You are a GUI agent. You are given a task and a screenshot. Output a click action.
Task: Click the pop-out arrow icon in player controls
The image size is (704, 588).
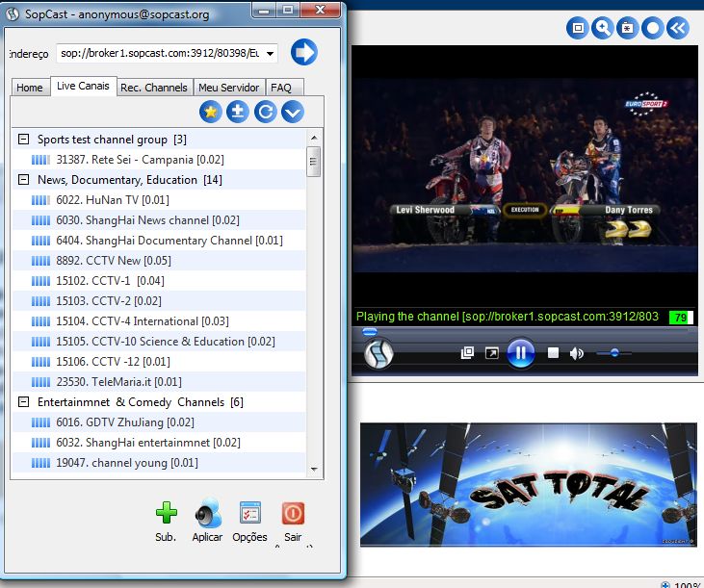tap(491, 353)
